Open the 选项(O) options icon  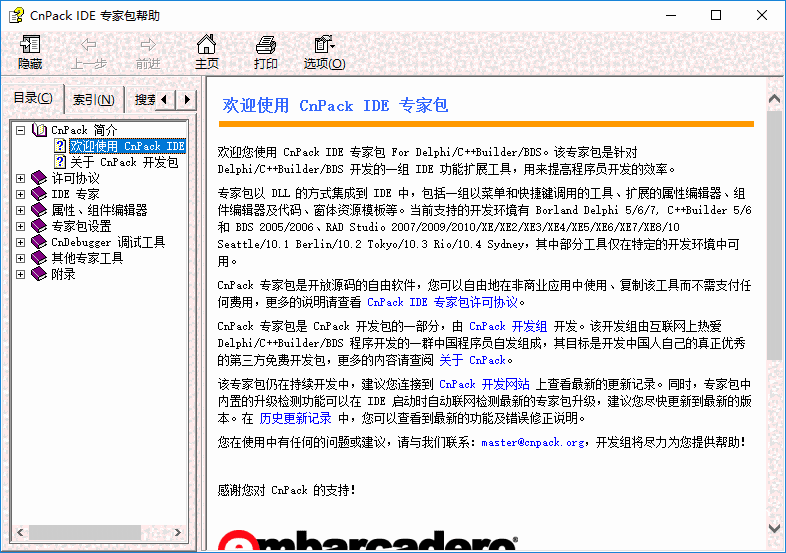324,44
